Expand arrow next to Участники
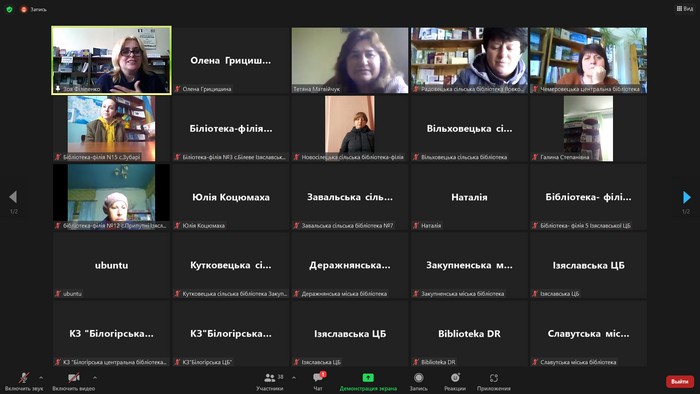The image size is (700, 394). tap(294, 378)
